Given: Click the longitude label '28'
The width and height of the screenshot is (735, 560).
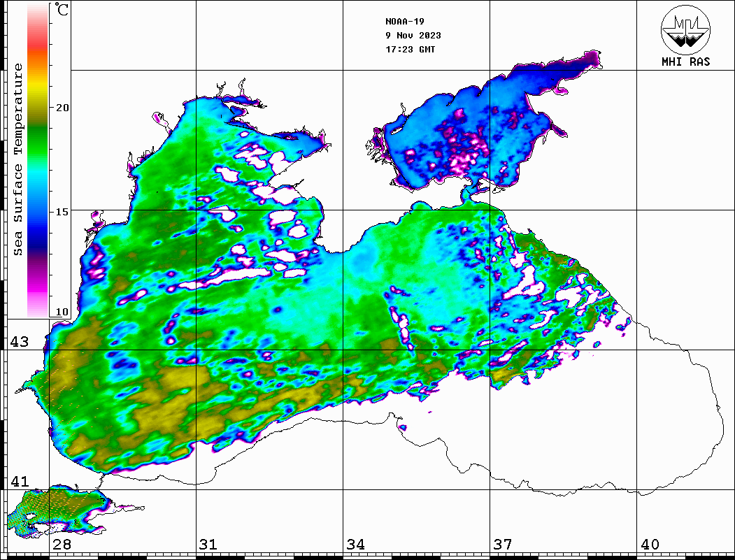Looking at the screenshot, I should pos(62,545).
